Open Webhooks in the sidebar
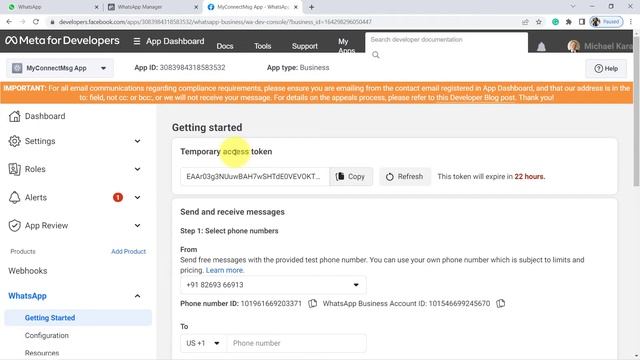The height and width of the screenshot is (360, 640). tap(28, 271)
